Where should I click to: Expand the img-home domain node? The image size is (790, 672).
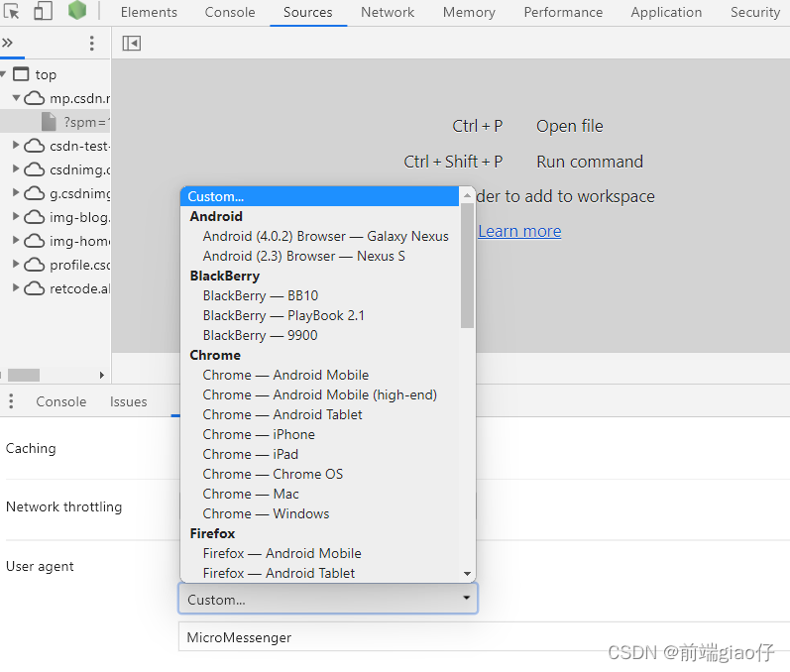(x=16, y=240)
